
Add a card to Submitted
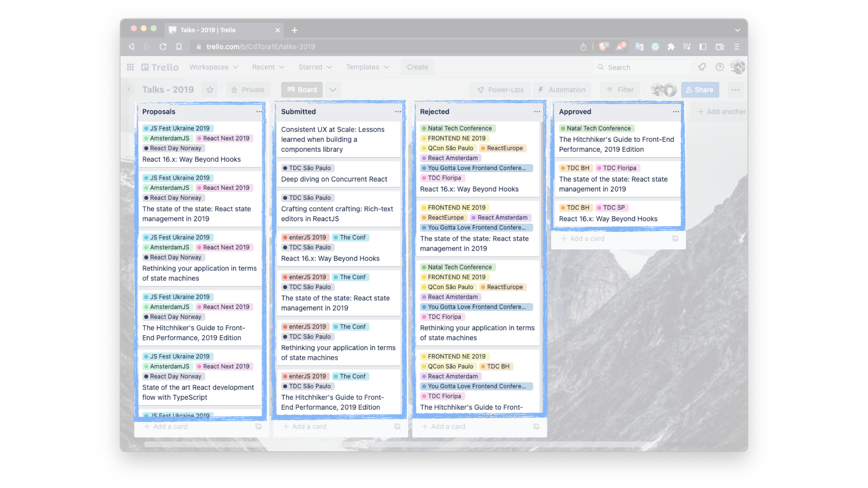coord(304,427)
